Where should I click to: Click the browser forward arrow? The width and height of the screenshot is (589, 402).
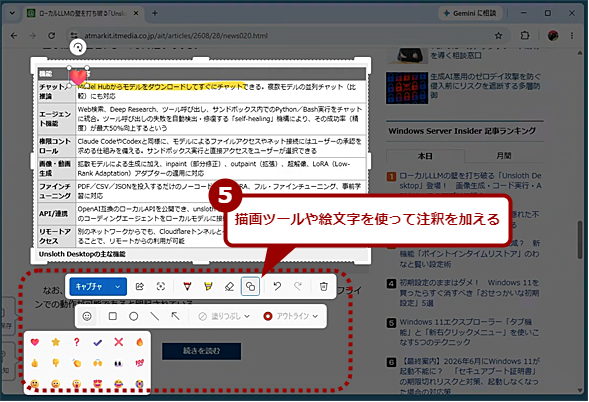click(33, 36)
